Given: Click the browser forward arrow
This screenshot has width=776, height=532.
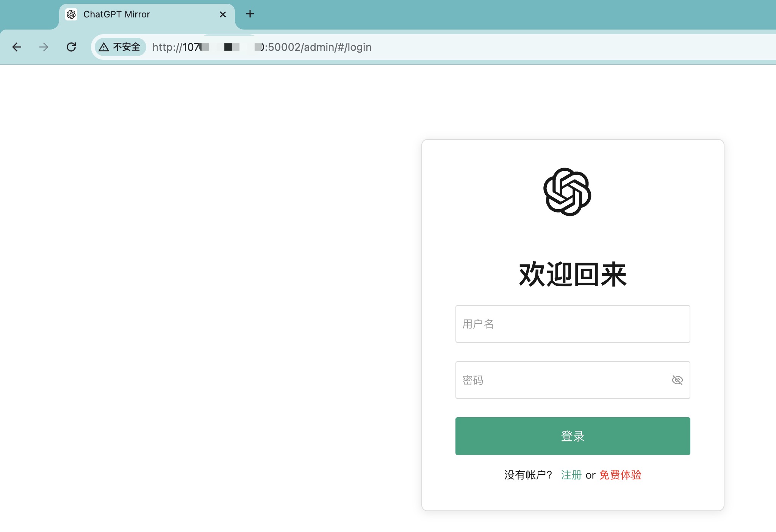Looking at the screenshot, I should coord(44,47).
